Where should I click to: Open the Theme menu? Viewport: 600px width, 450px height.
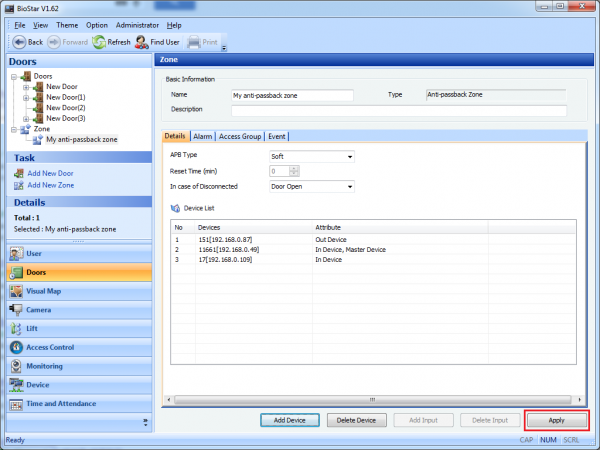[x=67, y=24]
